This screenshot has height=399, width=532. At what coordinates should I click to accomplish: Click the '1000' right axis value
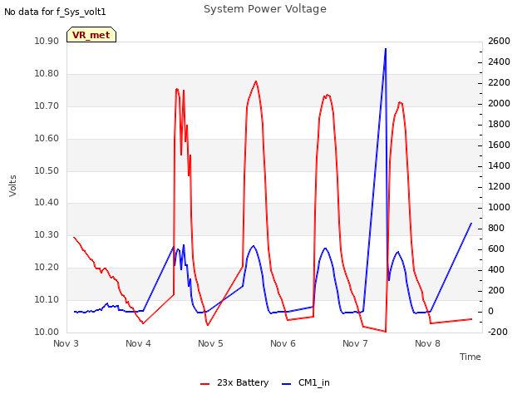tap(499, 207)
